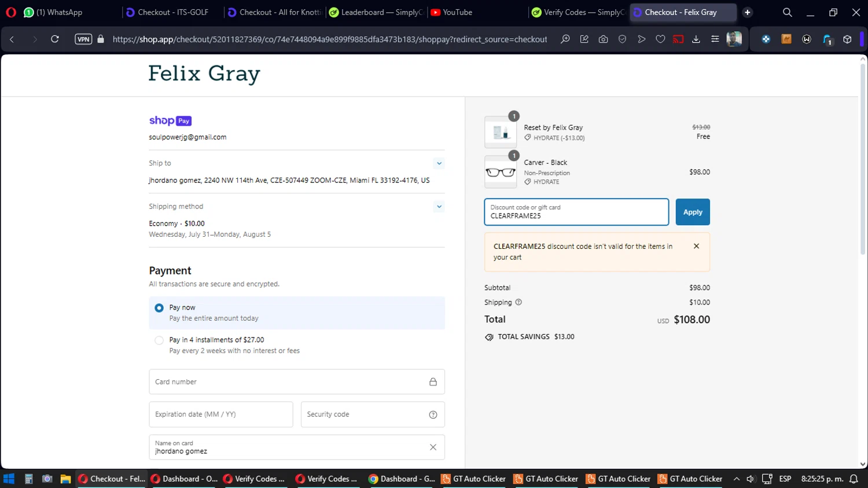
Task: Click the Shipping info question icon
Action: tap(518, 302)
